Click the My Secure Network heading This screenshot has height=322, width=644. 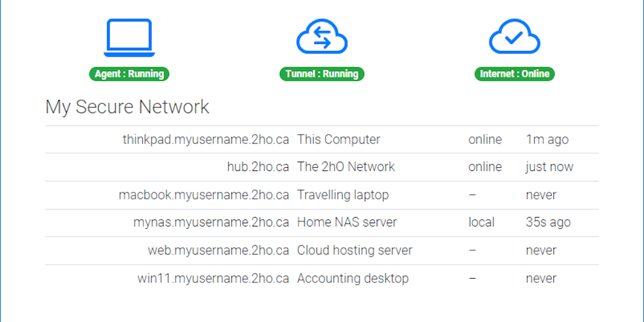tap(127, 107)
